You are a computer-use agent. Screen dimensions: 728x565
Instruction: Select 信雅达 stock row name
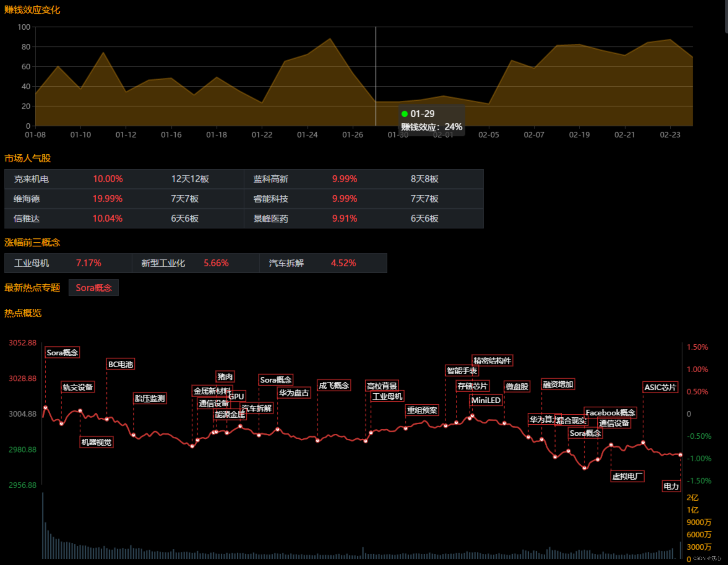(x=27, y=219)
